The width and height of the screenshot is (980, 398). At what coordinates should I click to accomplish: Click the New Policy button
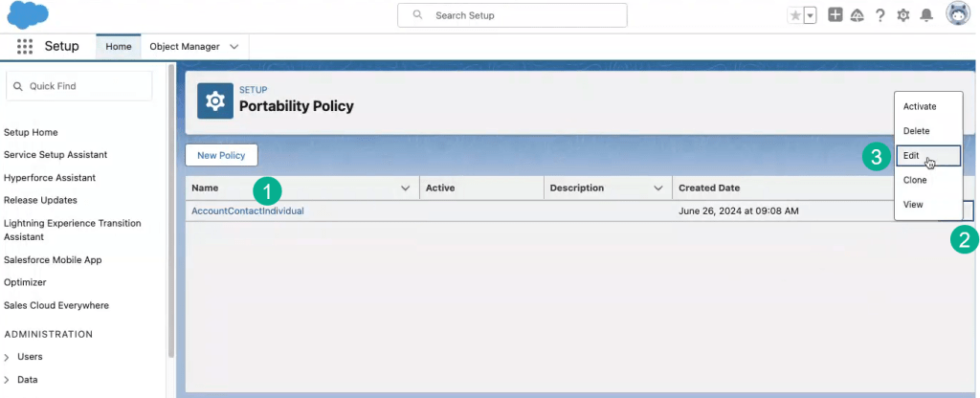(x=221, y=155)
